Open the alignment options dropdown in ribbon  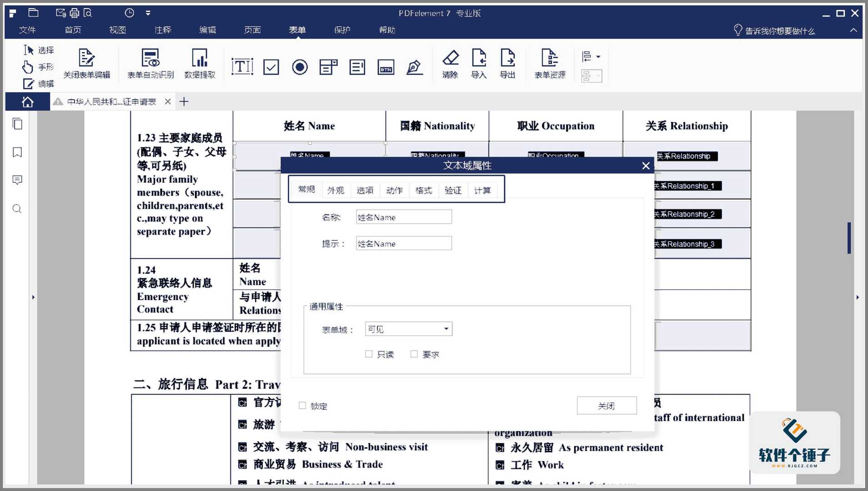pyautogui.click(x=598, y=56)
